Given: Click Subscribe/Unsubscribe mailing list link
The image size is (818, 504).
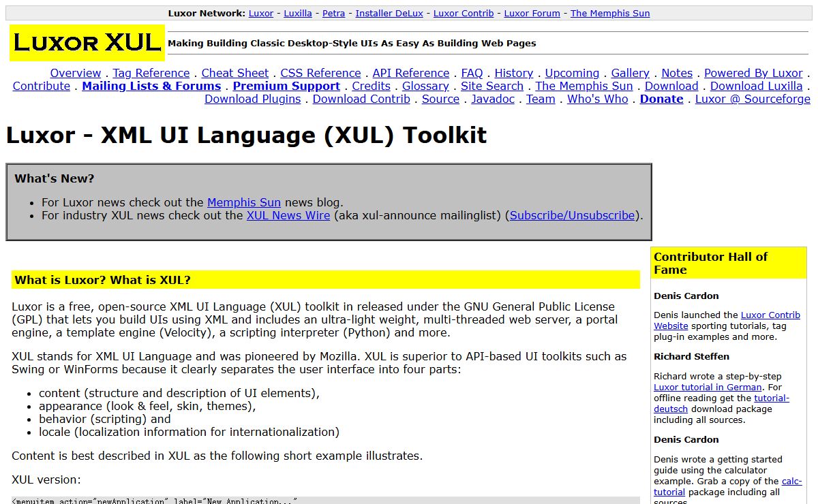Looking at the screenshot, I should 573,215.
